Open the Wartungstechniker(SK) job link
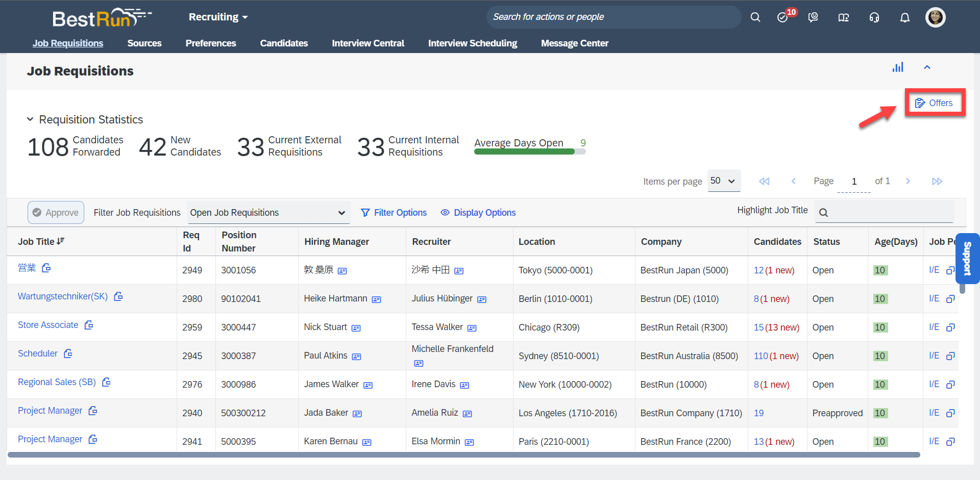 point(63,296)
